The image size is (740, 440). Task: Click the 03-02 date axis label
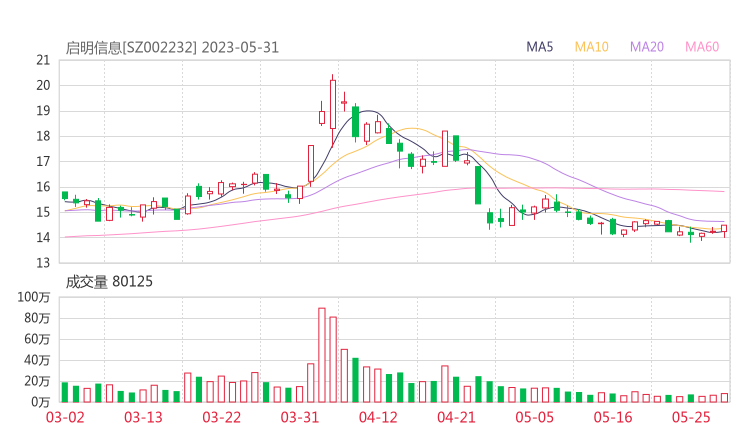tap(65, 417)
